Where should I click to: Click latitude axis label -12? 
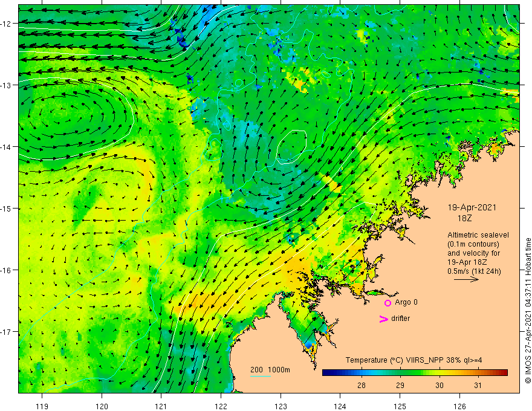(x=6, y=24)
